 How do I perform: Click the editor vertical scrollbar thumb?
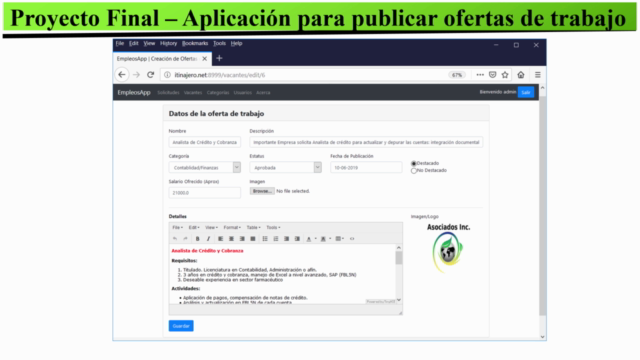[x=399, y=258]
